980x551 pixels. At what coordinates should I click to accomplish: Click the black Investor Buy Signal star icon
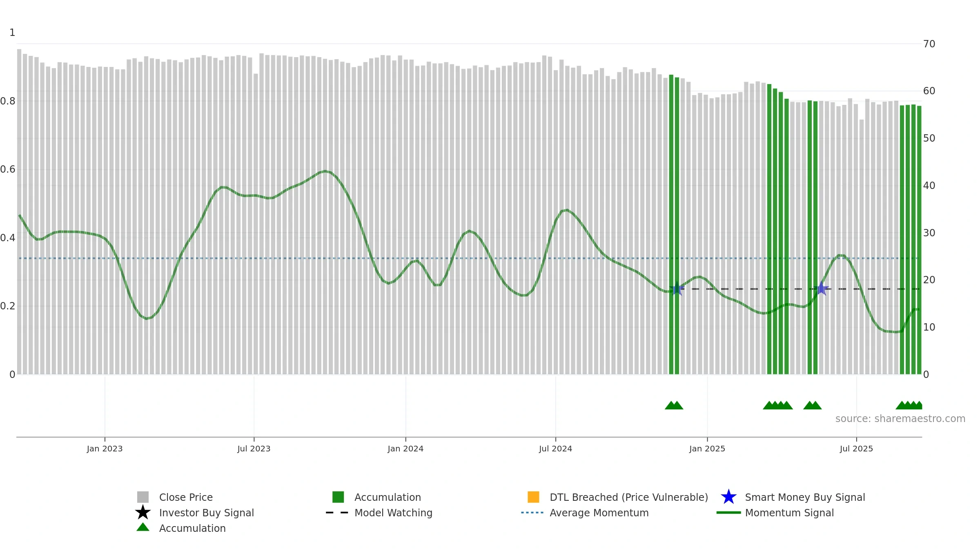point(143,513)
